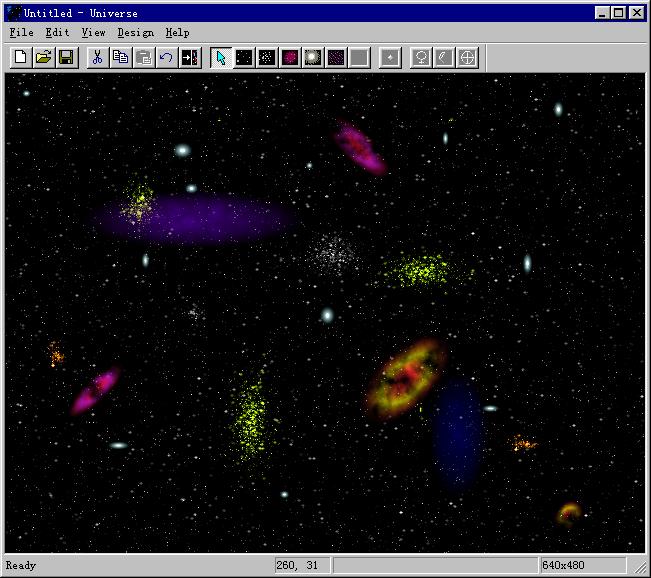Open the Help menu

coord(178,32)
